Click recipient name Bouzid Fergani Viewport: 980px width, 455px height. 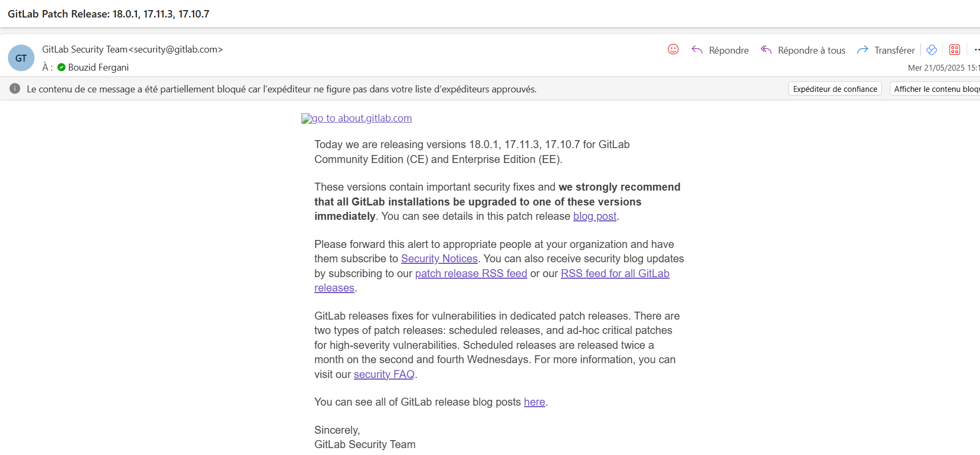(98, 67)
